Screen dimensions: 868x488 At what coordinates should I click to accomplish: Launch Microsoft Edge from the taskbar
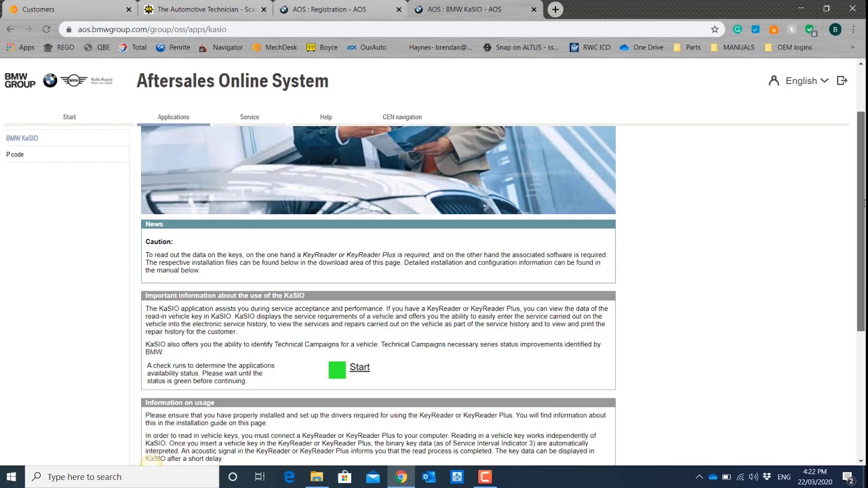point(289,476)
